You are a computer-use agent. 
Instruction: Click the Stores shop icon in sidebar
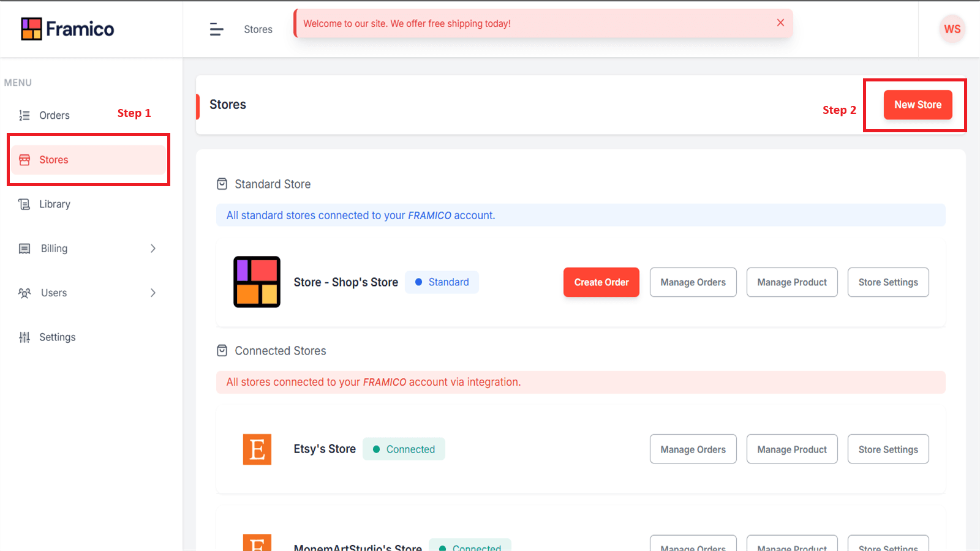coord(24,160)
